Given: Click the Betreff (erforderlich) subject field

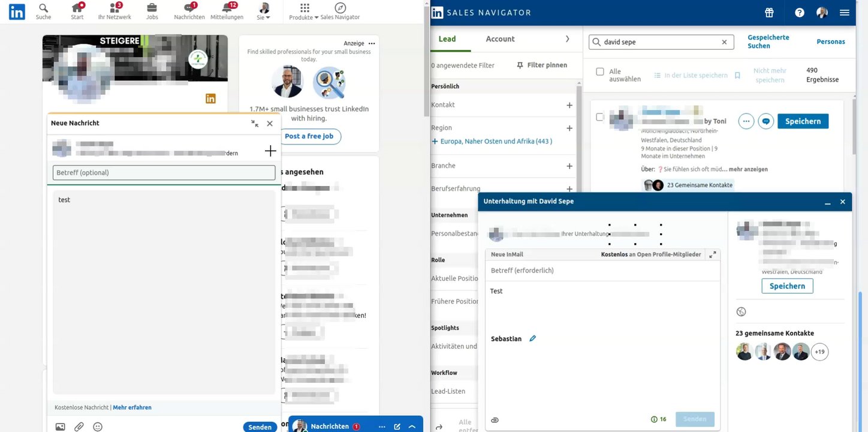Looking at the screenshot, I should coord(602,271).
